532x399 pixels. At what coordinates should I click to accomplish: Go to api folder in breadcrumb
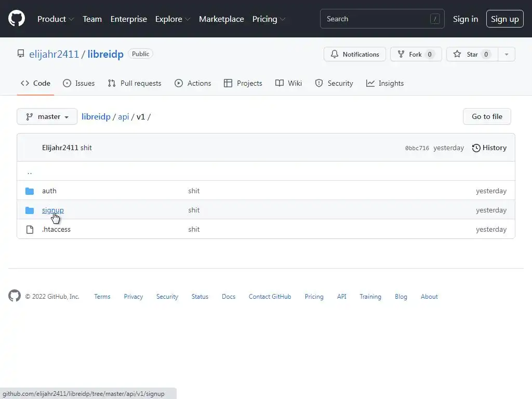pos(124,117)
